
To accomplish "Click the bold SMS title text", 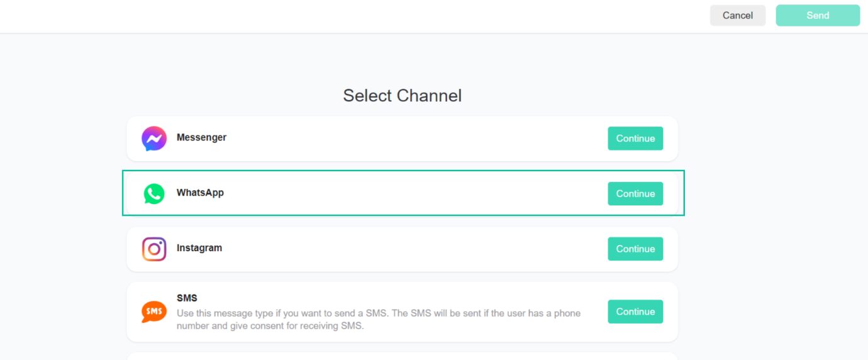I will tap(187, 298).
